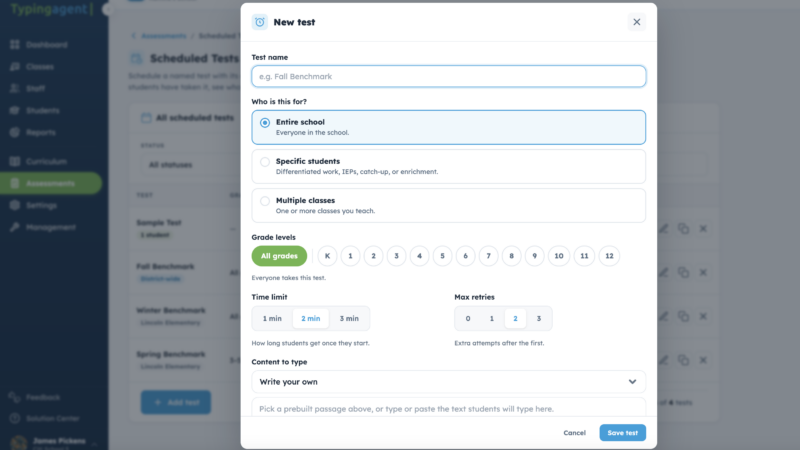This screenshot has height=450, width=800.
Task: Save the test with Save test button
Action: [622, 433]
